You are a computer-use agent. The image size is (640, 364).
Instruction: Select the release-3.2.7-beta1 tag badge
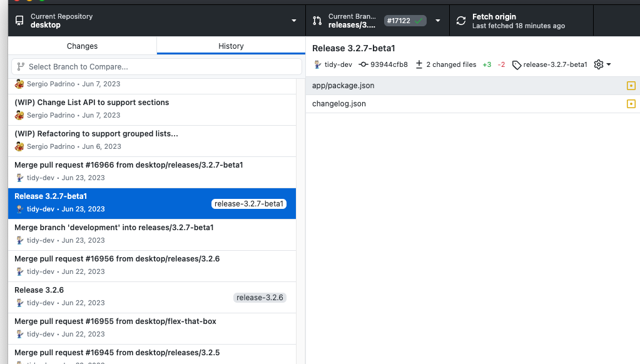[x=249, y=203]
